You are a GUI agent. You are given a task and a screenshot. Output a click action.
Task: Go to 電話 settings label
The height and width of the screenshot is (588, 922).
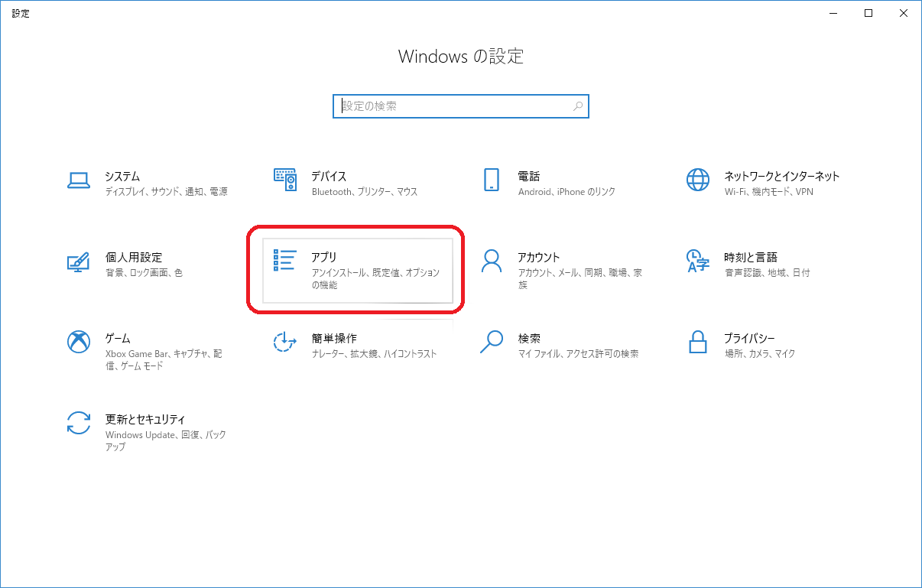(529, 176)
